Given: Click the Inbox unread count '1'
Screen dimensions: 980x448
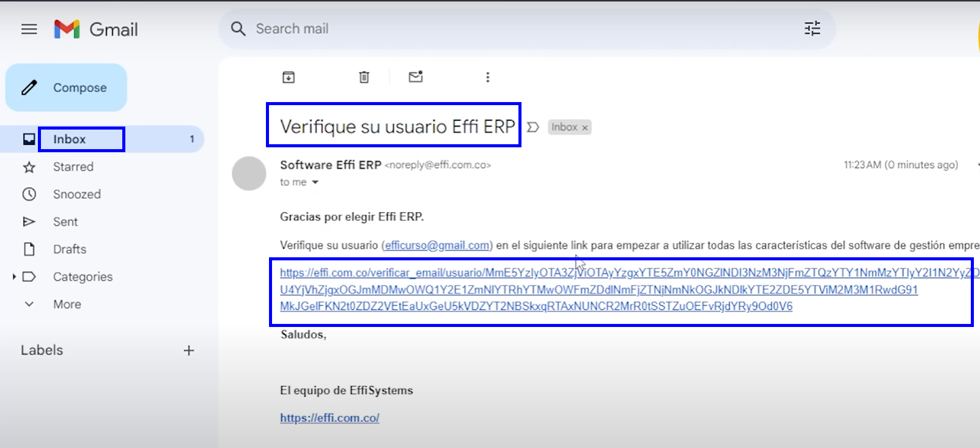Looking at the screenshot, I should click(192, 139).
